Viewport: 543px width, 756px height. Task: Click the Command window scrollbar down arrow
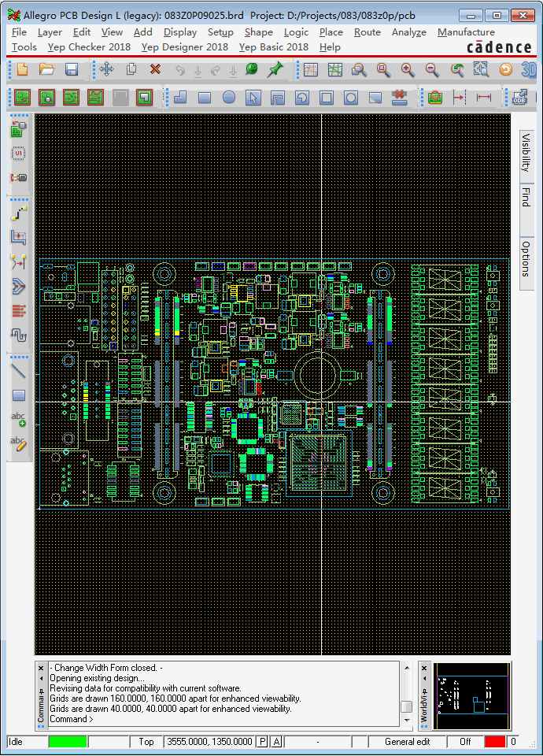pyautogui.click(x=407, y=720)
